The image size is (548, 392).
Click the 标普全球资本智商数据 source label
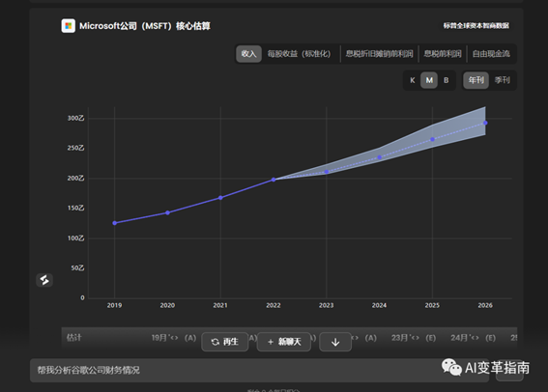click(476, 26)
